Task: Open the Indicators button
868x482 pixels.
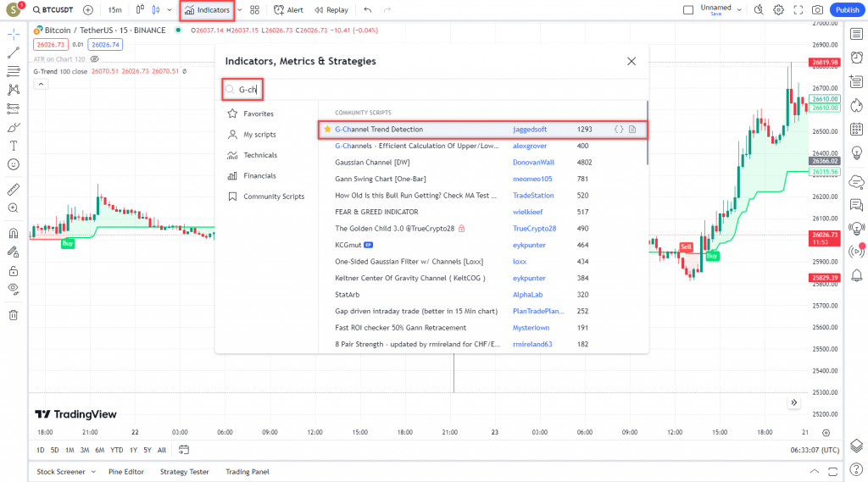Action: [207, 10]
